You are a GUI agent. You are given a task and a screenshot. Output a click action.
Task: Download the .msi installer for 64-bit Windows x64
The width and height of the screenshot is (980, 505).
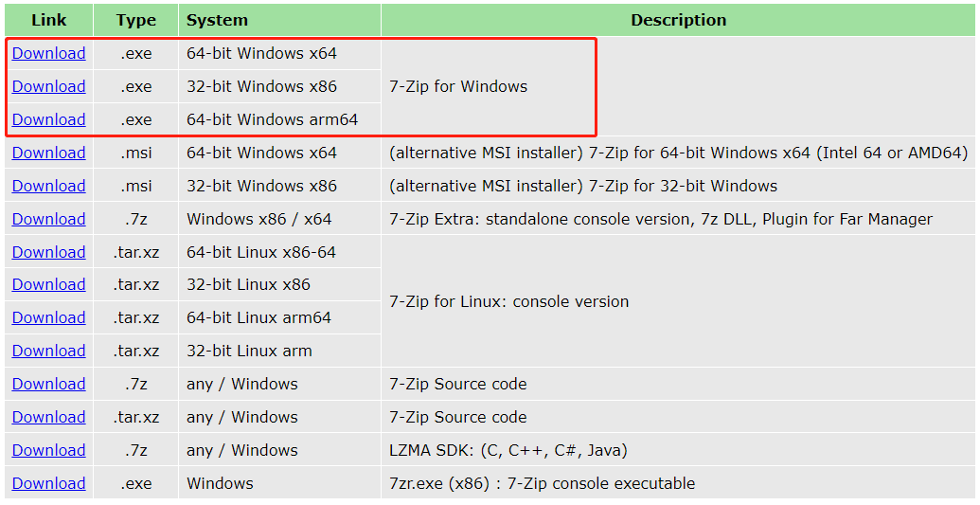click(48, 153)
